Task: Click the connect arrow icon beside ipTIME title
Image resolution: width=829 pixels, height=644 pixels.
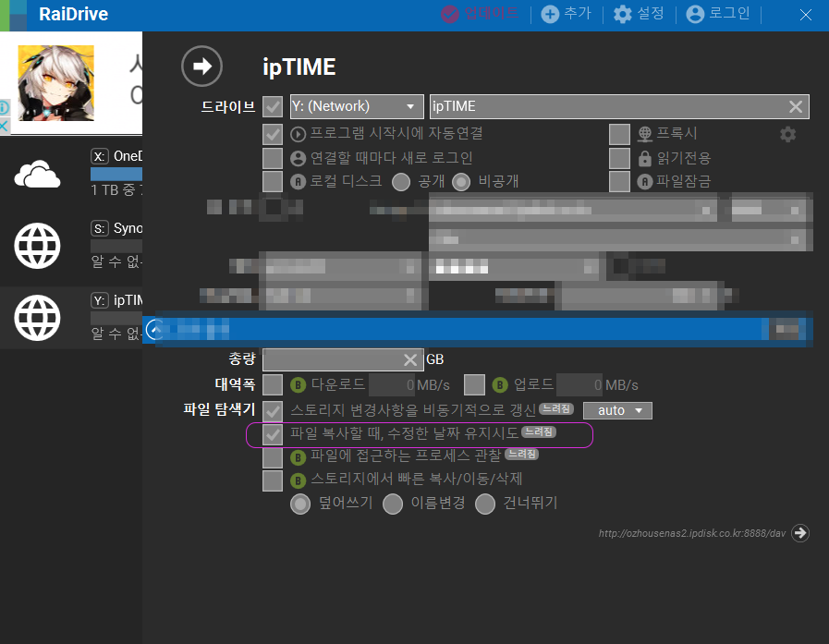Action: click(x=201, y=67)
